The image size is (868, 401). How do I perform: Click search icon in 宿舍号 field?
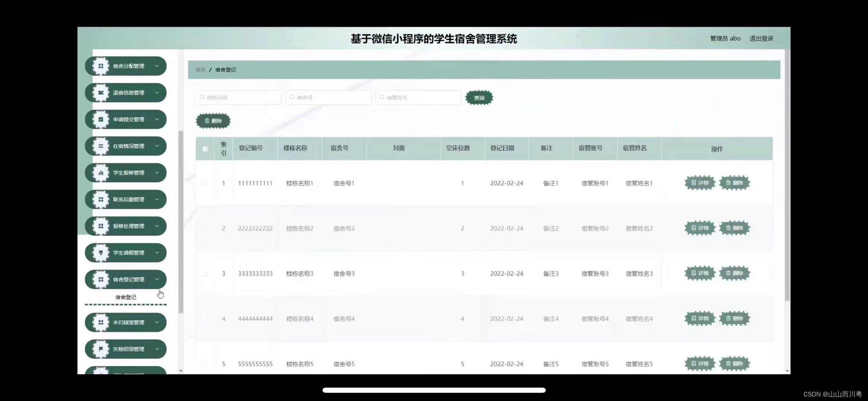point(292,97)
